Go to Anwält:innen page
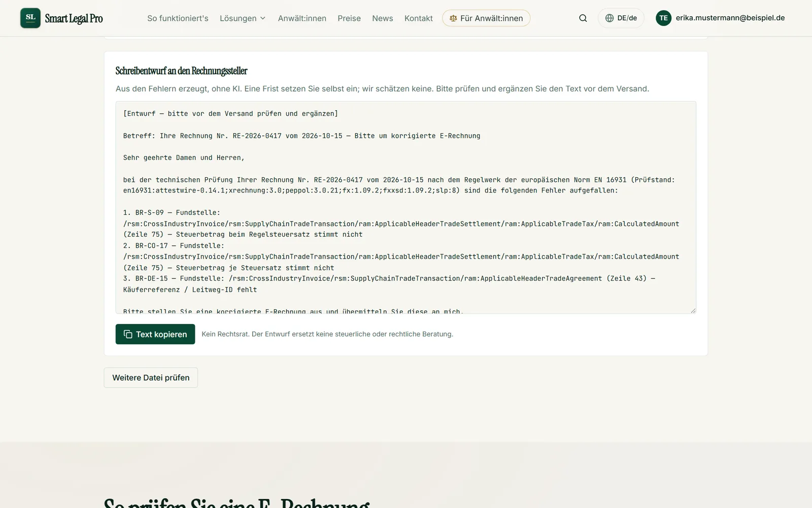Viewport: 812px width, 508px height. pos(302,18)
